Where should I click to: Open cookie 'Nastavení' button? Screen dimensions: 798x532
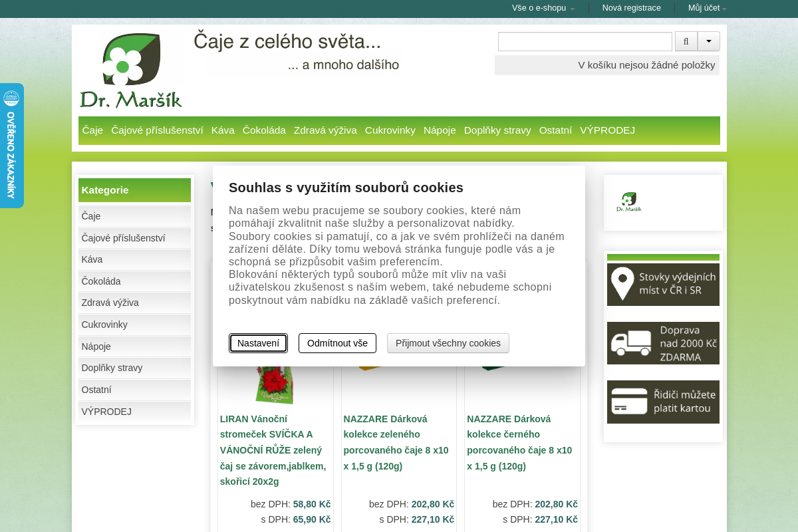[258, 343]
